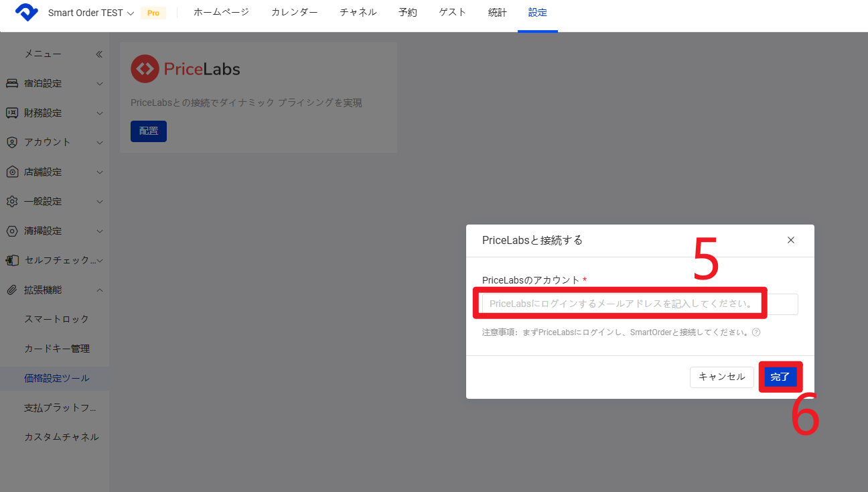Select 価格設定ツール in the sidebar

pos(57,378)
